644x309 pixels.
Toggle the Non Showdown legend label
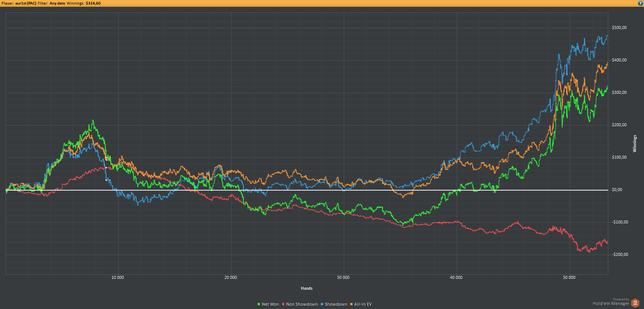point(302,304)
